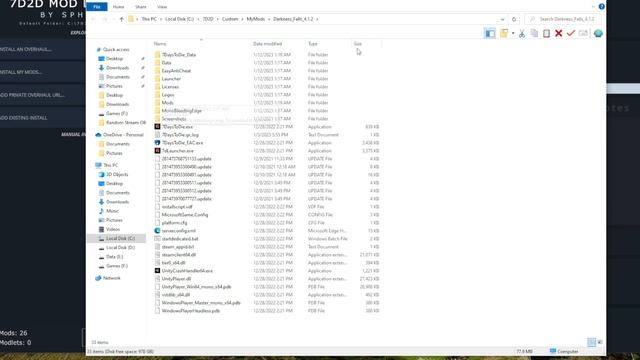Open the Help question mark icon

coord(601,7)
